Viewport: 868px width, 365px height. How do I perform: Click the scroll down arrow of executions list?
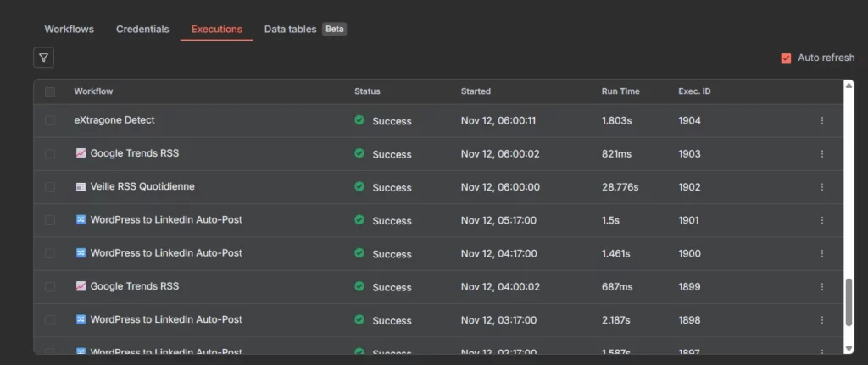[849, 348]
